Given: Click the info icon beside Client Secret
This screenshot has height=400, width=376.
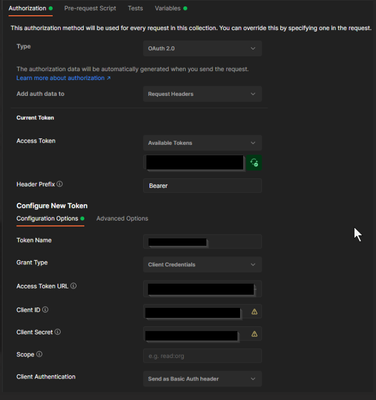Looking at the screenshot, I should [x=58, y=332].
